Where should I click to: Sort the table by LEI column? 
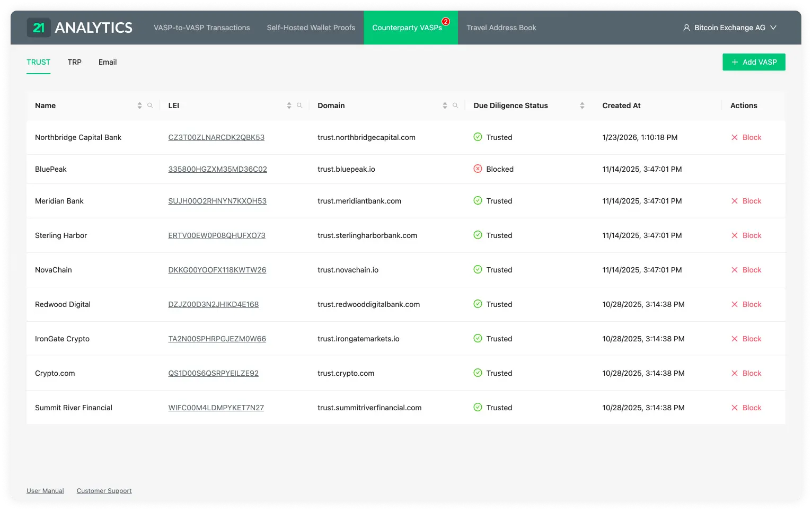289,105
